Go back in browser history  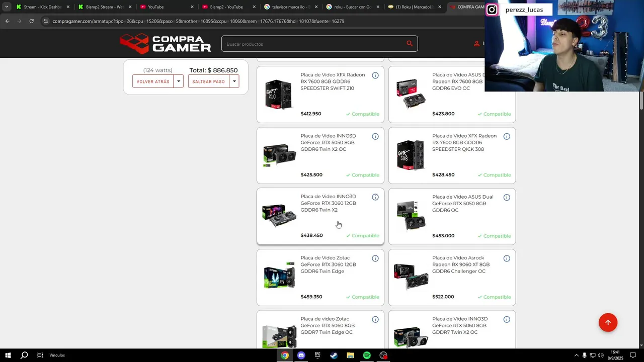click(7, 21)
